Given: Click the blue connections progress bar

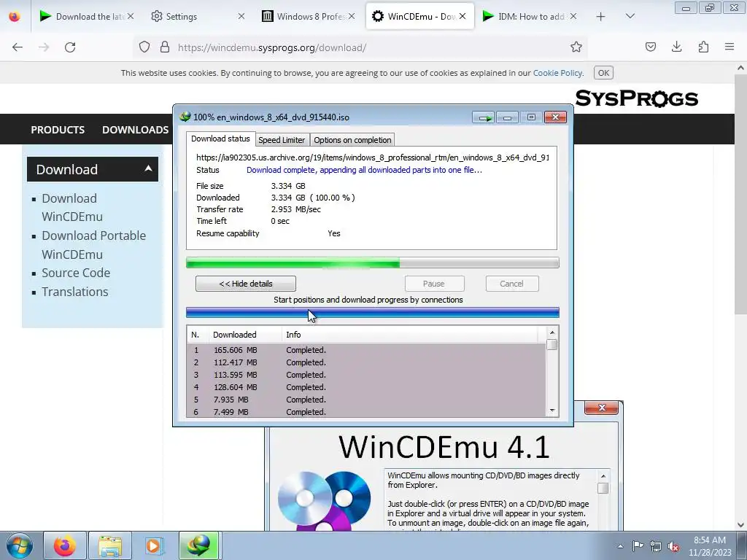Looking at the screenshot, I should pyautogui.click(x=373, y=313).
